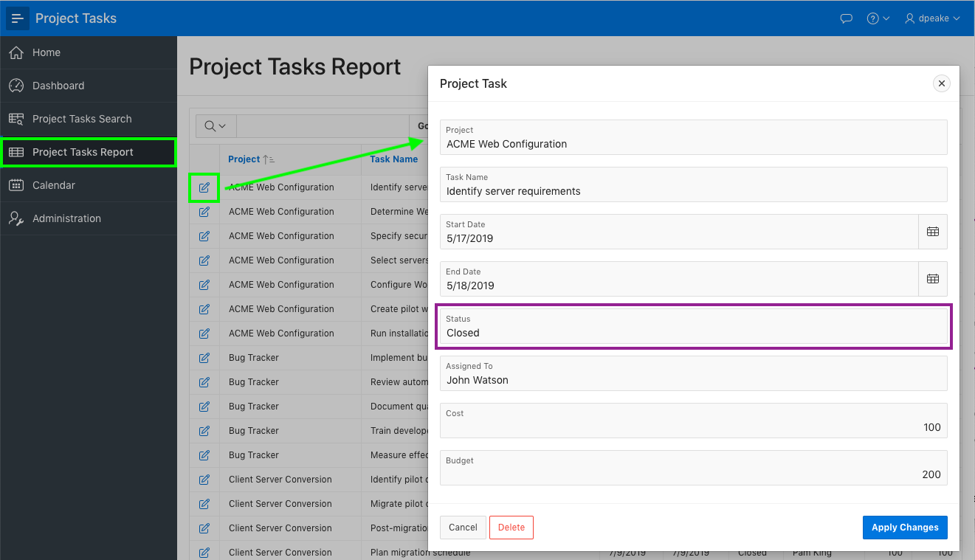Click into the Task Name field
The height and width of the screenshot is (560, 975).
click(x=694, y=191)
